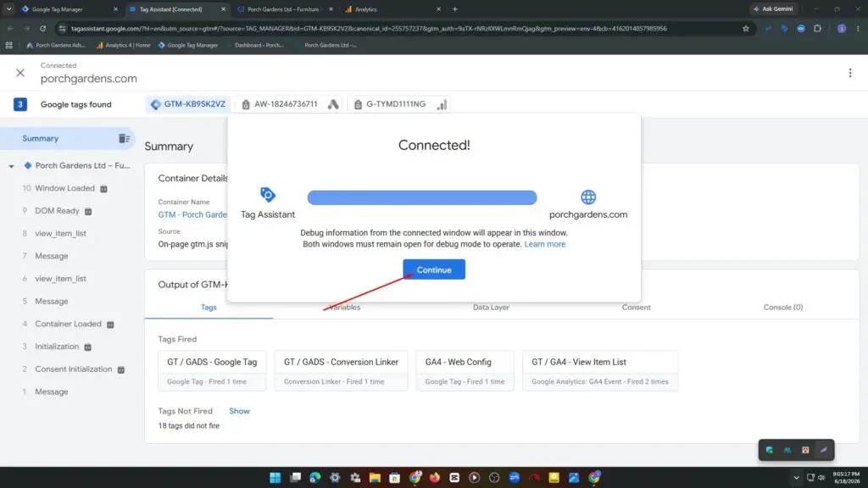The height and width of the screenshot is (488, 868).
Task: Open Firefox from the taskbar
Action: (x=435, y=478)
